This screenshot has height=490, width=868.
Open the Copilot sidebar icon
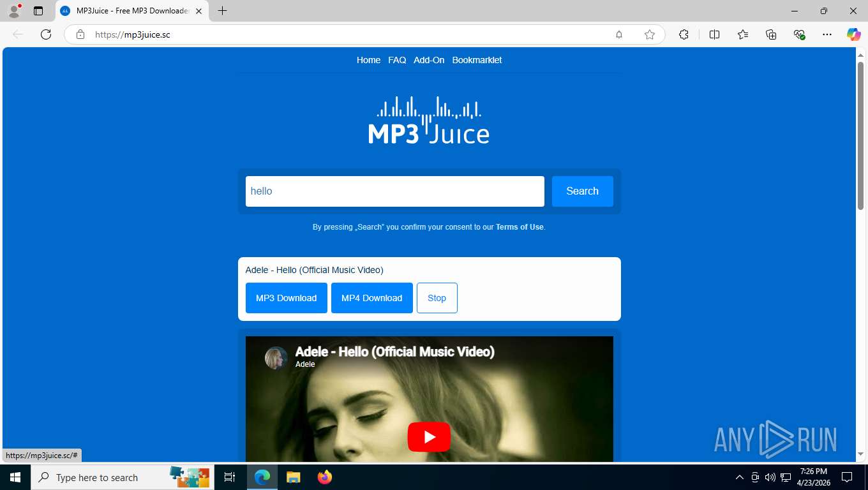[854, 34]
